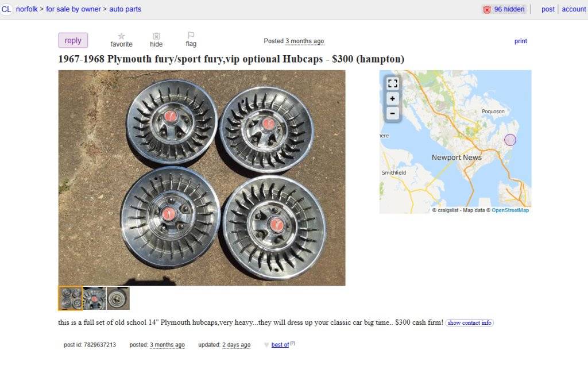Show contact info for seller

click(x=470, y=323)
